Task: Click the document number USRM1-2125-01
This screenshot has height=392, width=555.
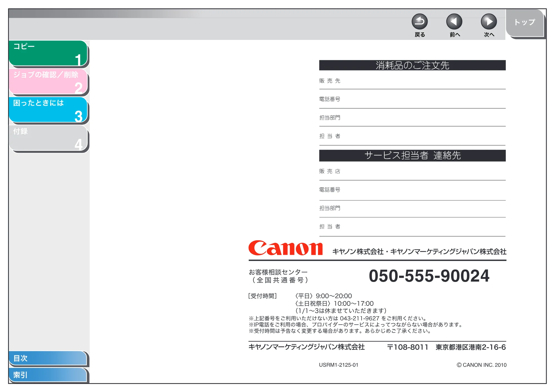Action: click(339, 365)
